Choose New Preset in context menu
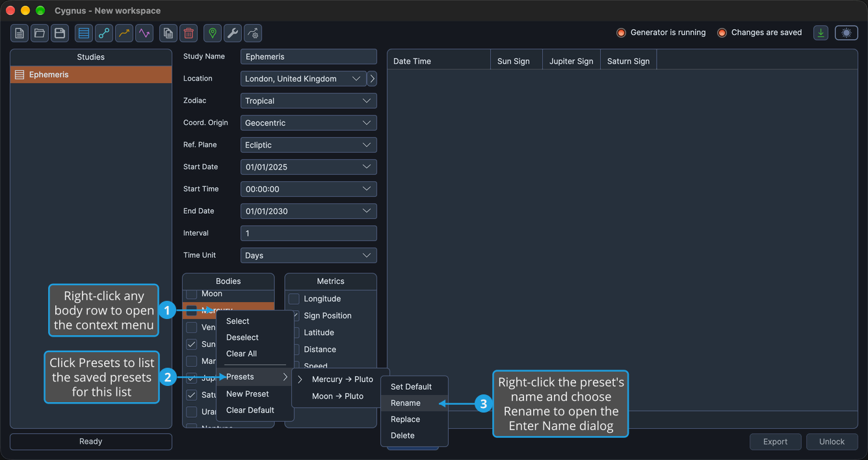The width and height of the screenshot is (868, 460). pyautogui.click(x=255, y=394)
